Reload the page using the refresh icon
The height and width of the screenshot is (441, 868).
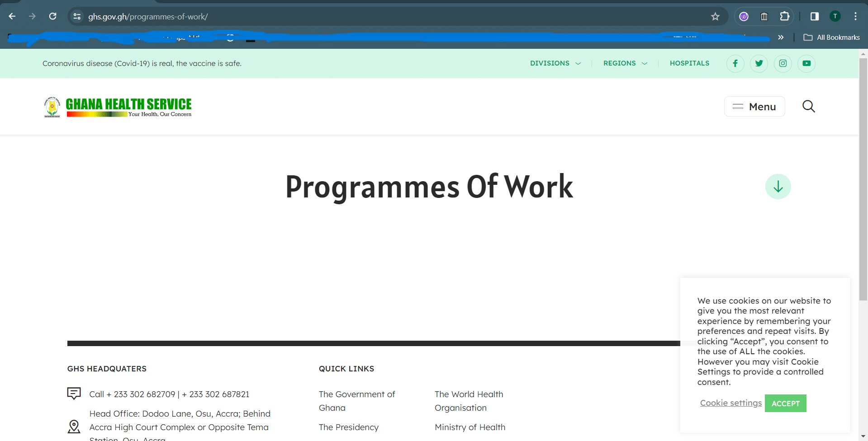click(x=53, y=17)
